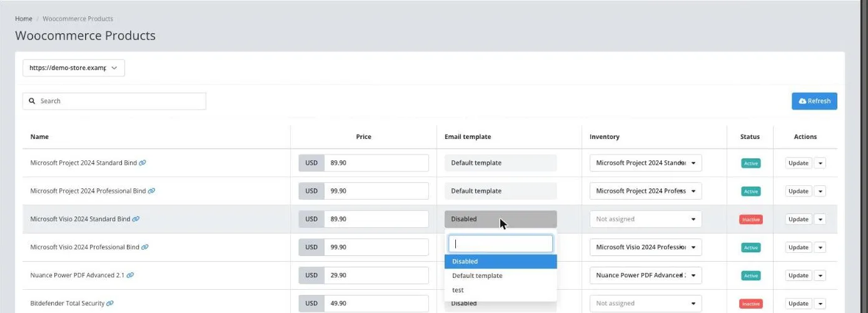Open inventory dropdown for Nuance Power PDF Advanced
Screen dimensions: 868x313
click(x=645, y=275)
